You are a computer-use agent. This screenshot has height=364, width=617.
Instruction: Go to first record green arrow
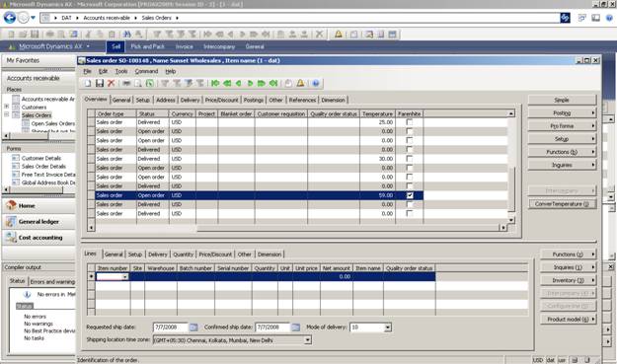click(215, 83)
